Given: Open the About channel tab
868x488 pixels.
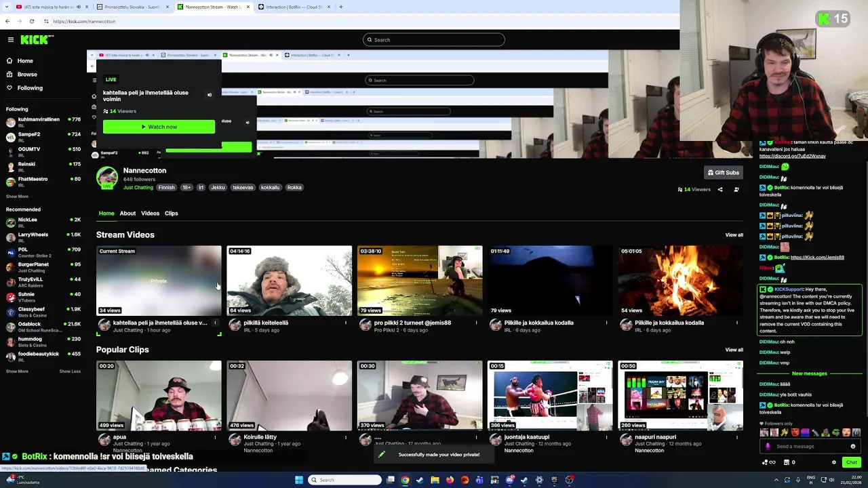Looking at the screenshot, I should click(x=127, y=213).
